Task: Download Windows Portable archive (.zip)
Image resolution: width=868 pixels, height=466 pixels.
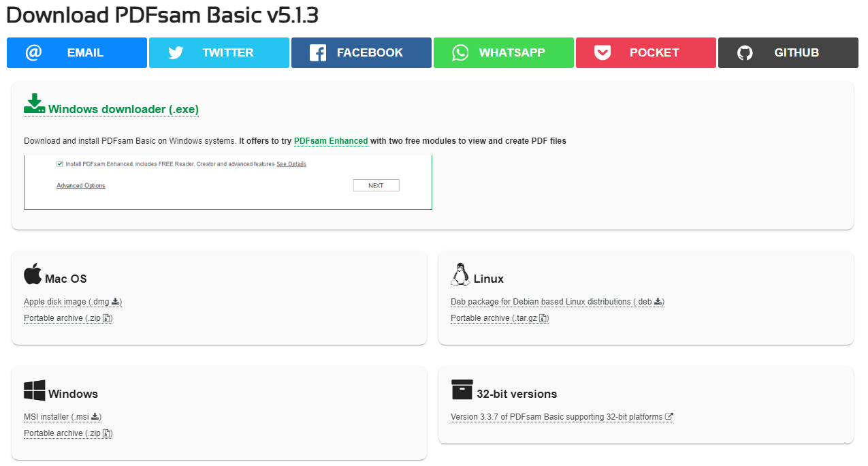Action: point(68,433)
